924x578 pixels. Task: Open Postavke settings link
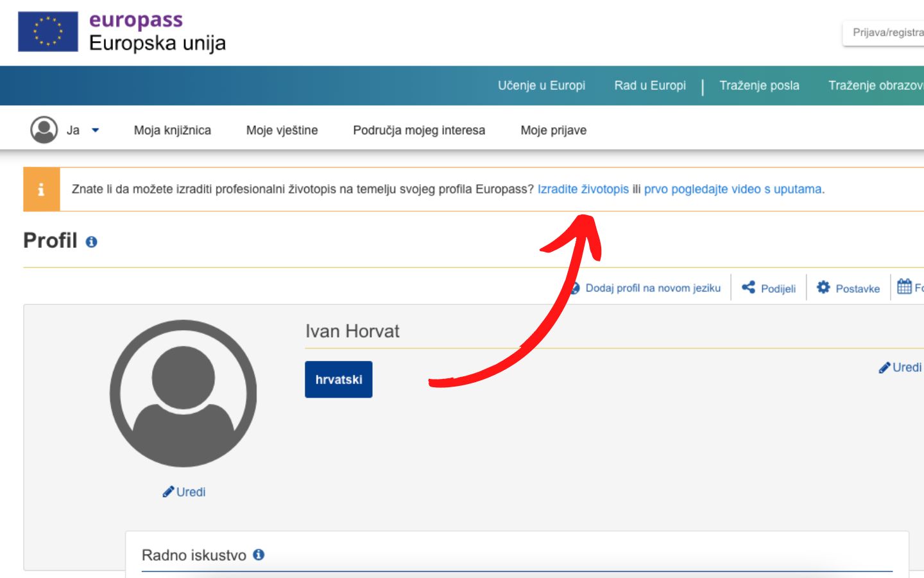(857, 289)
